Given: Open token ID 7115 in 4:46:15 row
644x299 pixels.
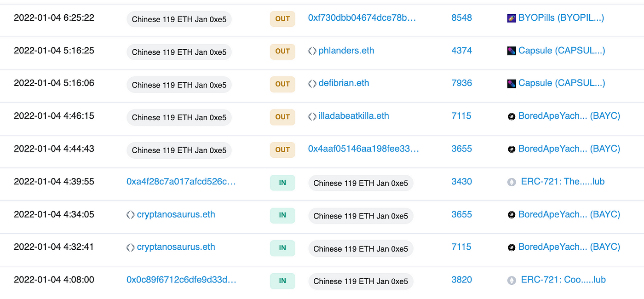Looking at the screenshot, I should click(x=461, y=116).
